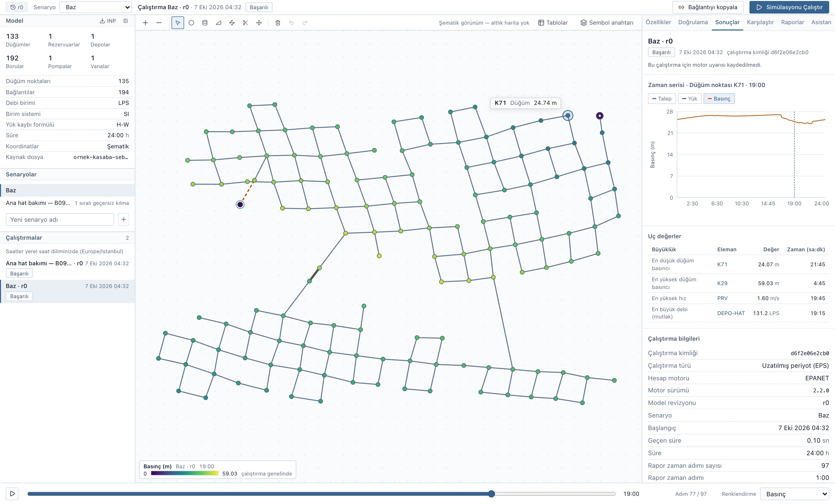Download the INP model file

coord(108,21)
